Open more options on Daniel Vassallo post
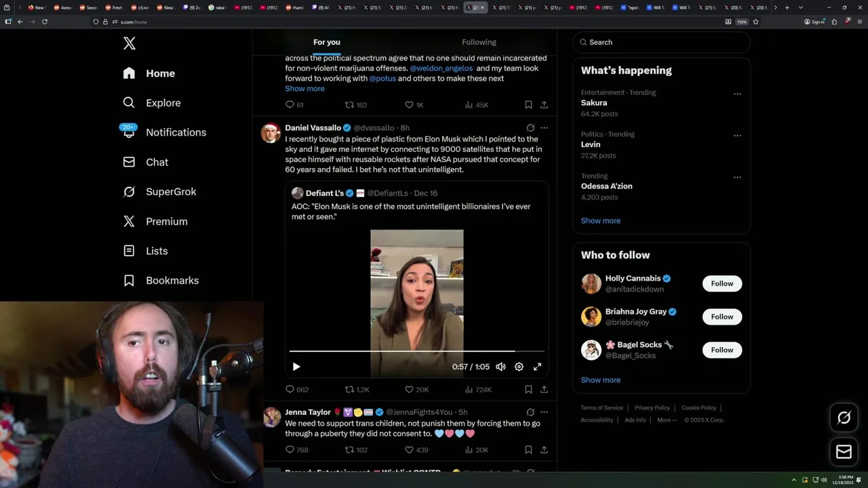 coord(544,127)
